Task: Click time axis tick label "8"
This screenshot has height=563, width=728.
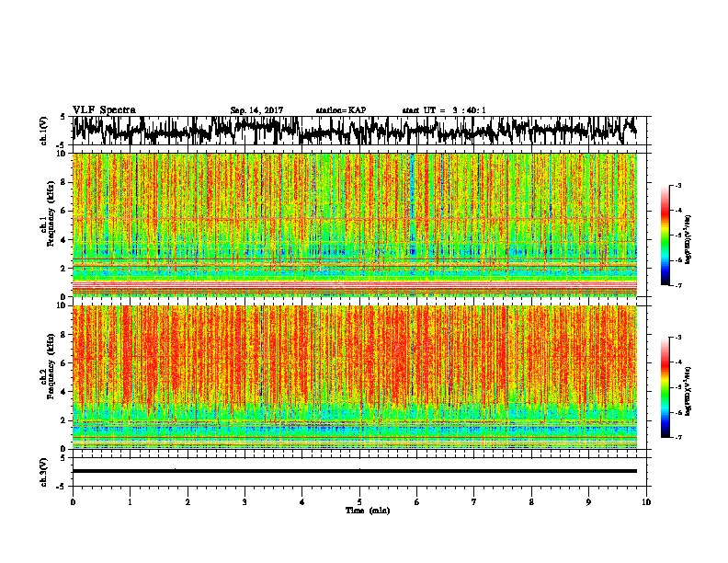Action: [531, 502]
